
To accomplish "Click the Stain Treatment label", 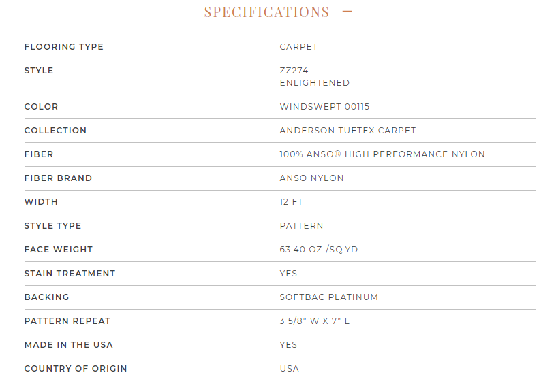I will (69, 274).
